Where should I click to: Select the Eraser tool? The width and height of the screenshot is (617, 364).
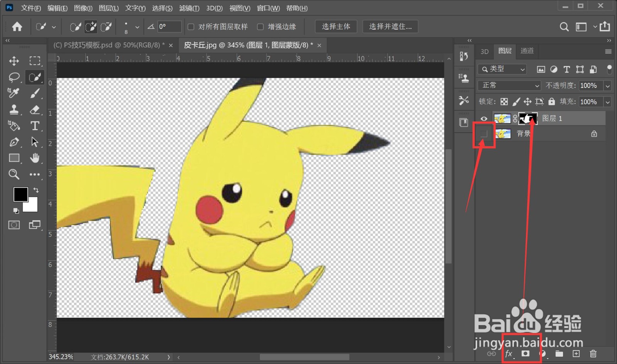[35, 110]
